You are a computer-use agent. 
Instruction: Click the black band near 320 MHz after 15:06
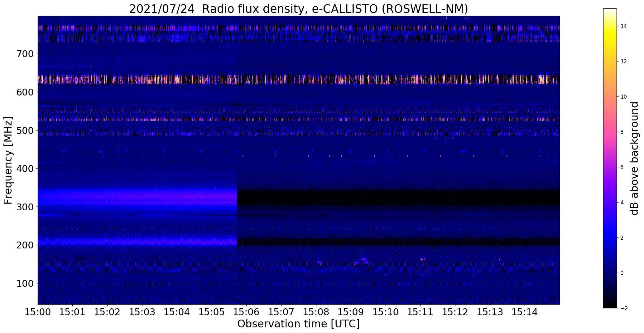click(x=398, y=197)
